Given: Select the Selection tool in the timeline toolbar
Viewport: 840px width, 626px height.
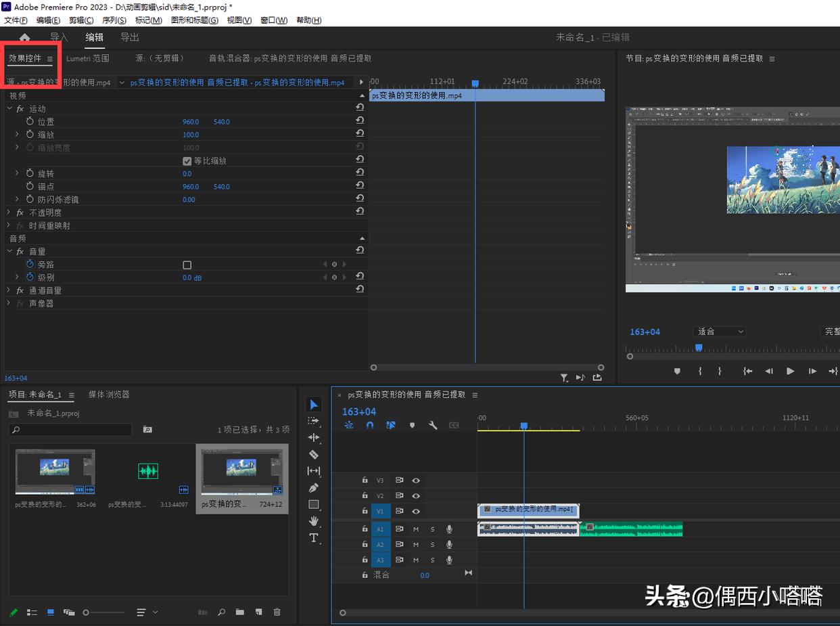Looking at the screenshot, I should coord(313,404).
